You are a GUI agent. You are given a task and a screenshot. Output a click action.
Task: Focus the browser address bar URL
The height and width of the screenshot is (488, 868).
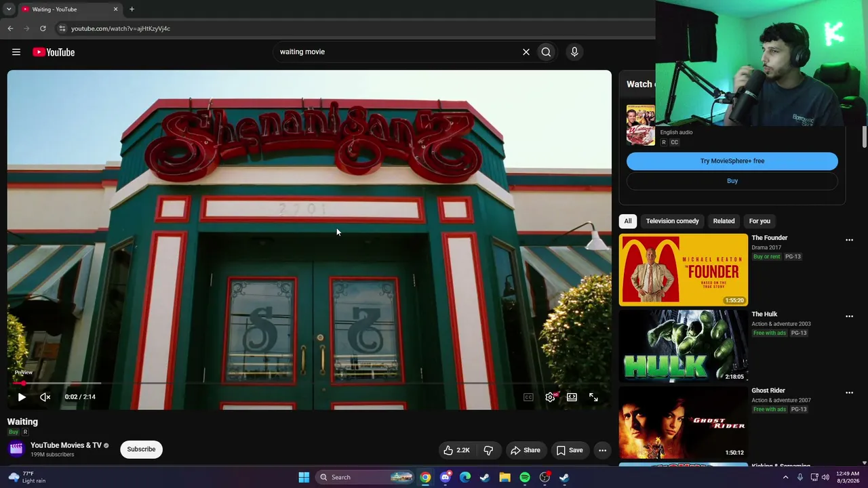click(121, 28)
